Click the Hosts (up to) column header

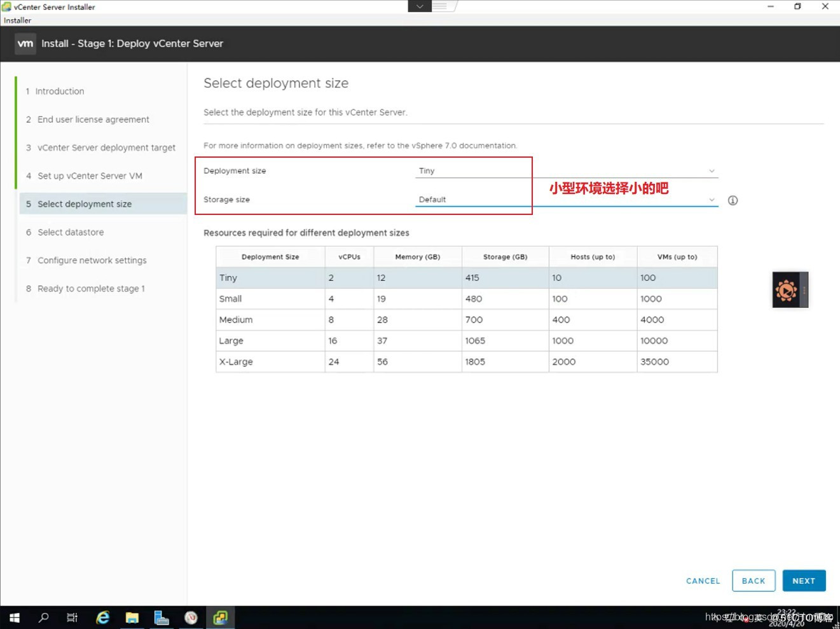tap(593, 257)
